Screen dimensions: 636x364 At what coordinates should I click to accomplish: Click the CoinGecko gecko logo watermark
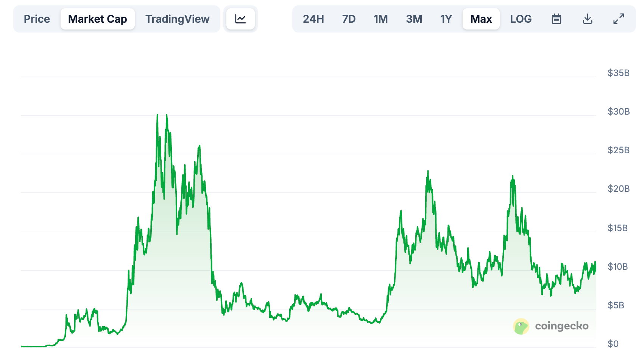pyautogui.click(x=521, y=326)
